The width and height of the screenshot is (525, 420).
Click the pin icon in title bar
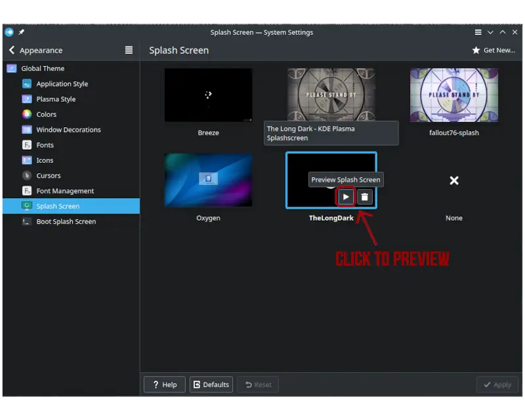[x=22, y=32]
